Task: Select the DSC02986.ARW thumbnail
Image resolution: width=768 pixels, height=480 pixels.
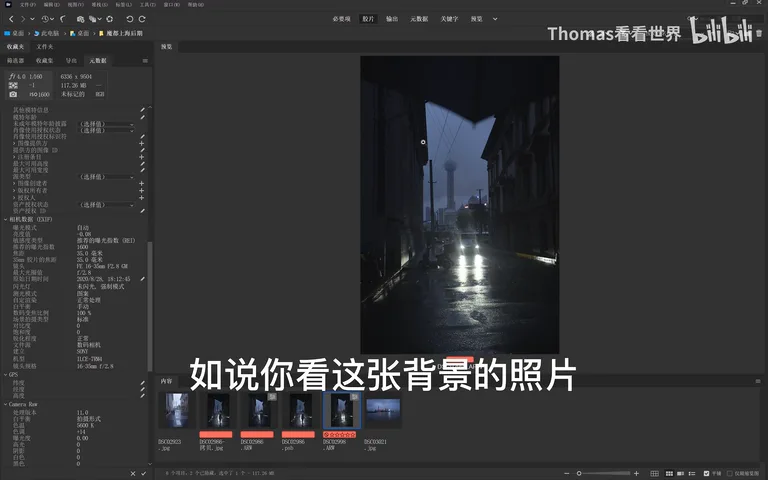Action: click(x=259, y=410)
